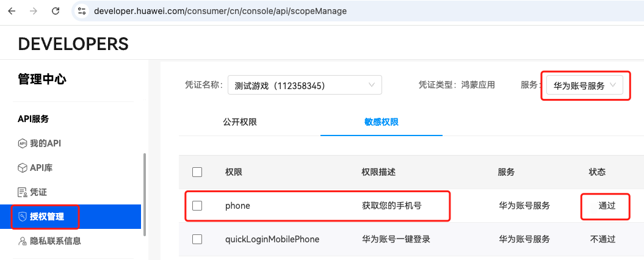The image size is (644, 260).
Task: Click the 凭证 document icon in the sidebar
Action: click(x=22, y=192)
